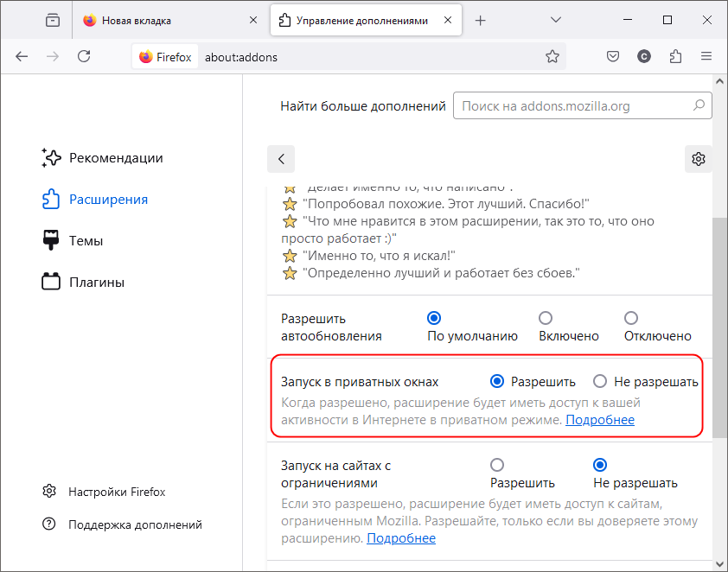
Task: Open a new tab with plus button
Action: point(480,21)
